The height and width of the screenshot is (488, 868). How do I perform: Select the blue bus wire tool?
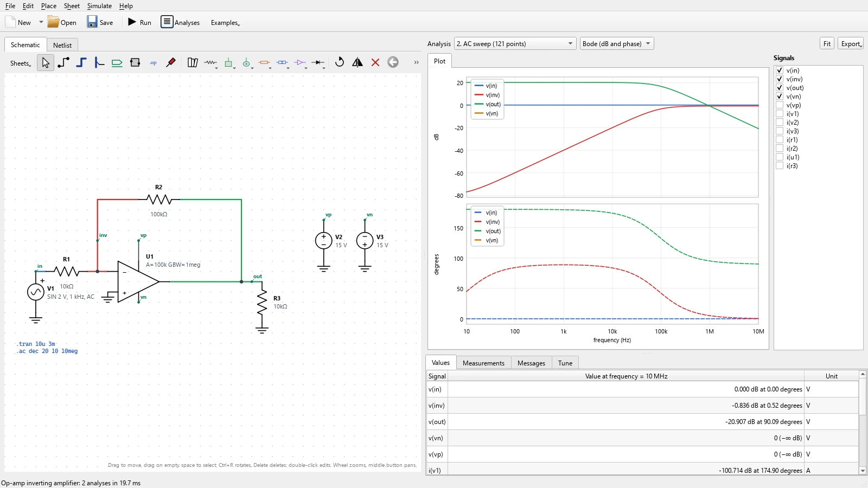click(81, 63)
